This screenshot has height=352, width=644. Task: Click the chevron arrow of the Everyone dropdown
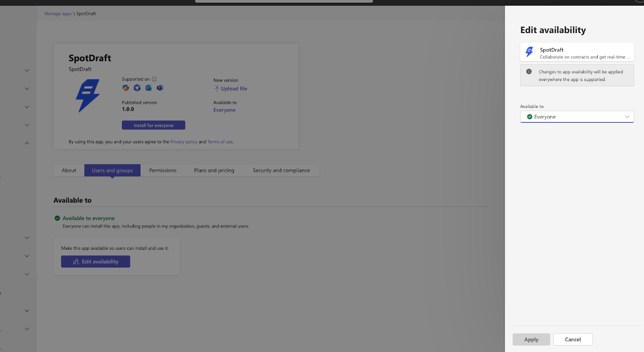point(627,117)
